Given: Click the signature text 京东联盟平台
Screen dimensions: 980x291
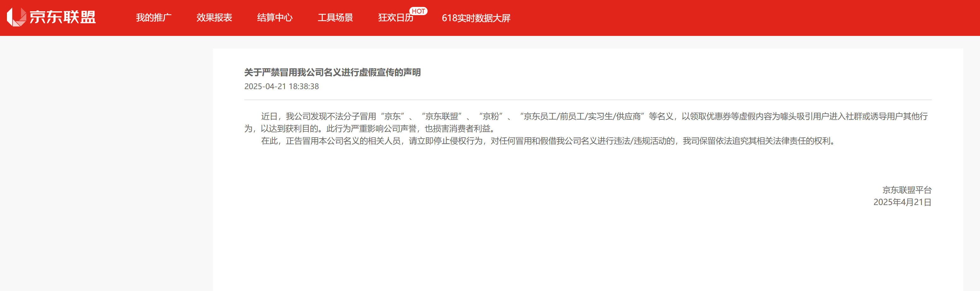Looking at the screenshot, I should click(x=907, y=190).
